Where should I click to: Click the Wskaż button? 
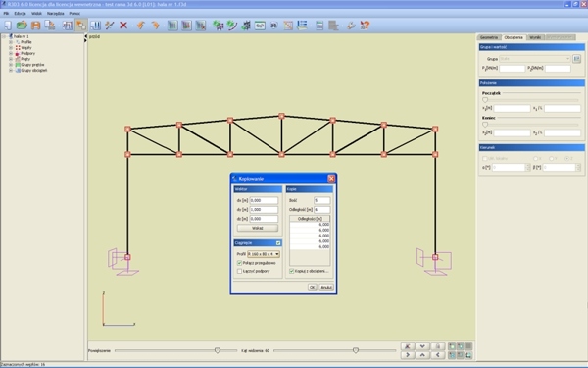coord(258,228)
